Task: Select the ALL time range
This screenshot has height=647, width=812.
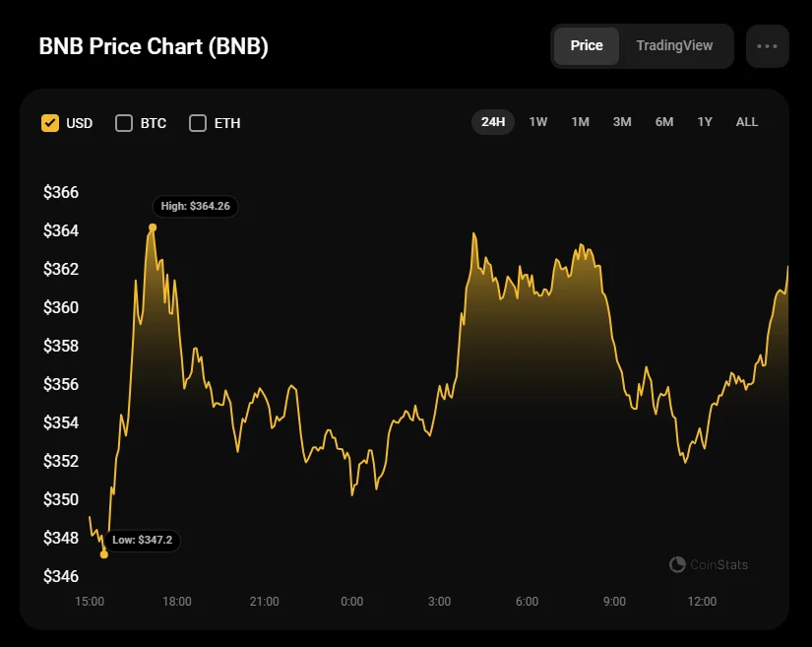Action: pos(747,122)
